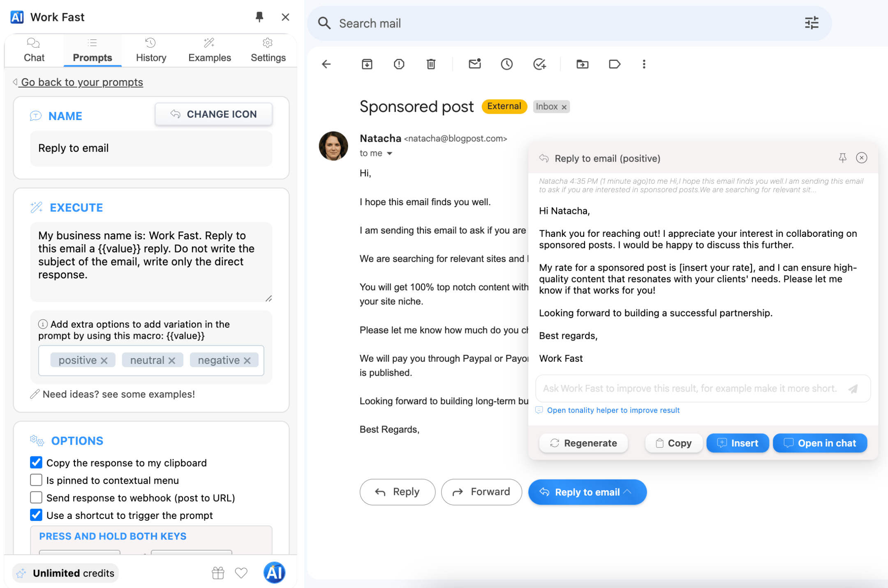Close the Reply to email popup

(x=862, y=158)
